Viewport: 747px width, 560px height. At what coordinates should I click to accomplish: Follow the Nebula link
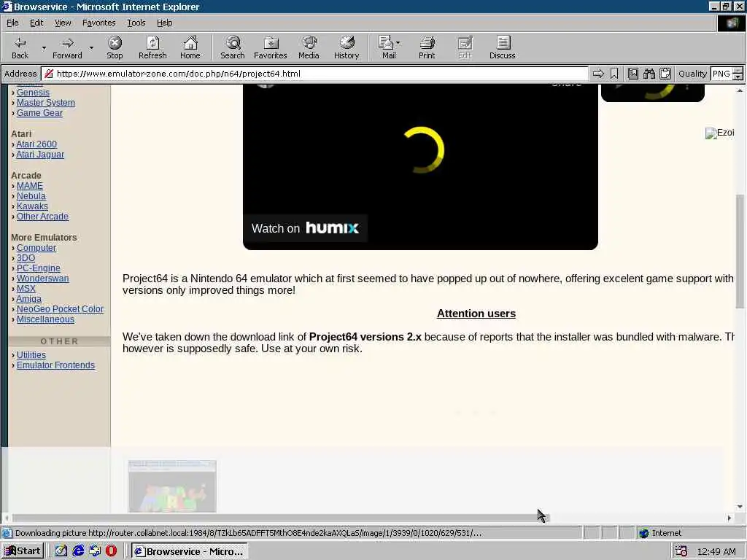[31, 195]
